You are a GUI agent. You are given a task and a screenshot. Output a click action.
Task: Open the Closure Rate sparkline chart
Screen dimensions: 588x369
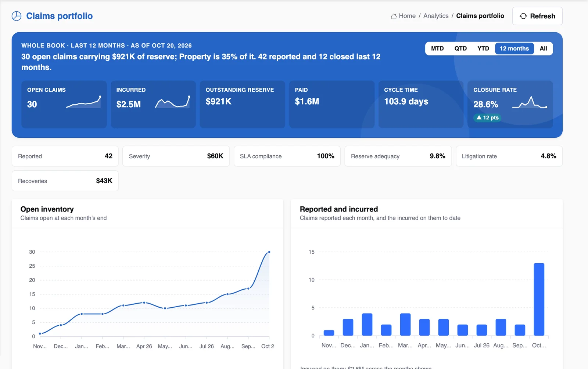[x=530, y=102]
